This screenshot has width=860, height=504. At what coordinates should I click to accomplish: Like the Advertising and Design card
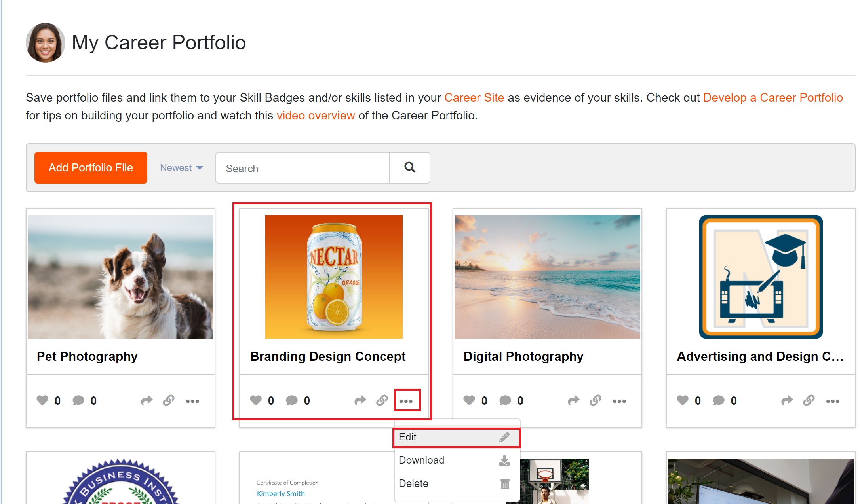point(683,400)
